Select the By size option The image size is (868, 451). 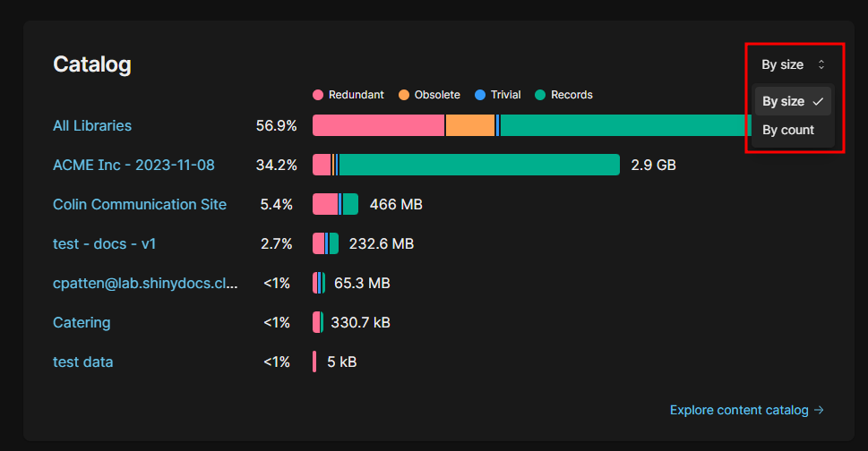(784, 102)
